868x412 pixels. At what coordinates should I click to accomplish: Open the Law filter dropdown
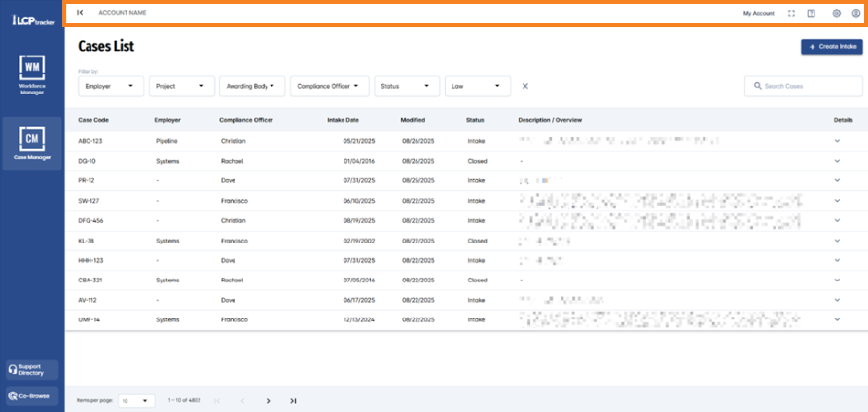point(478,87)
